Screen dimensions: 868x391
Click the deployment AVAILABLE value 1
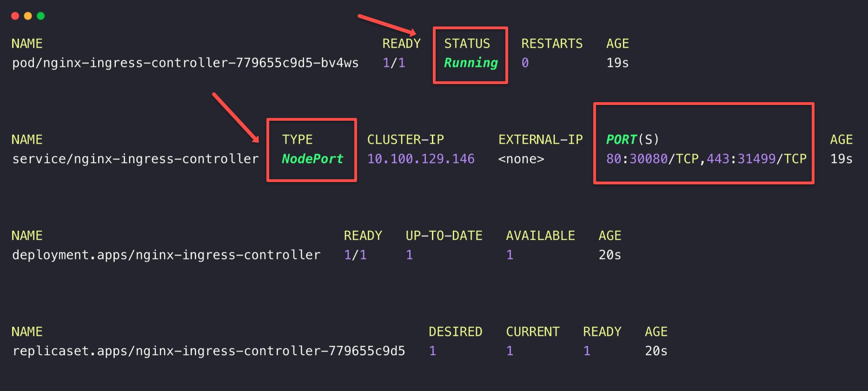[510, 255]
